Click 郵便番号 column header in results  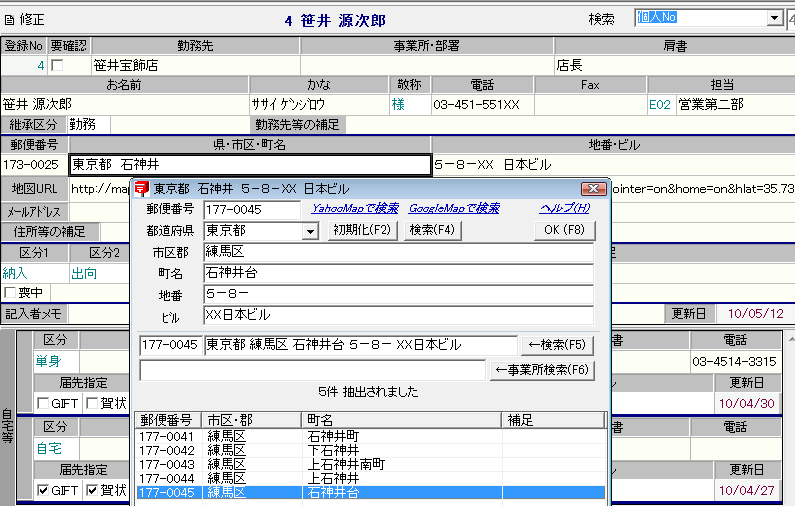168,420
